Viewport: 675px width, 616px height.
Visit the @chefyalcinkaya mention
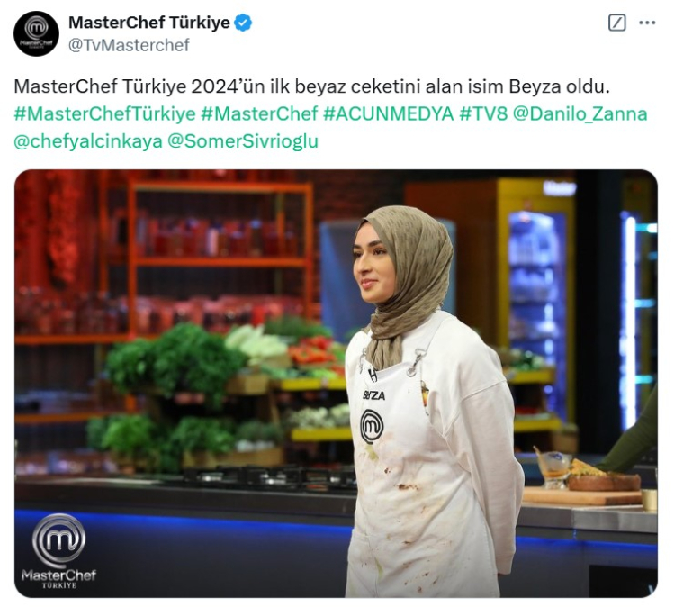88,141
